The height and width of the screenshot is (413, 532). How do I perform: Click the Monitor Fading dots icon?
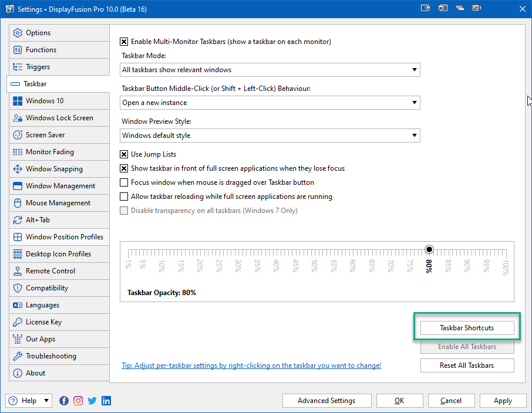[x=17, y=151]
